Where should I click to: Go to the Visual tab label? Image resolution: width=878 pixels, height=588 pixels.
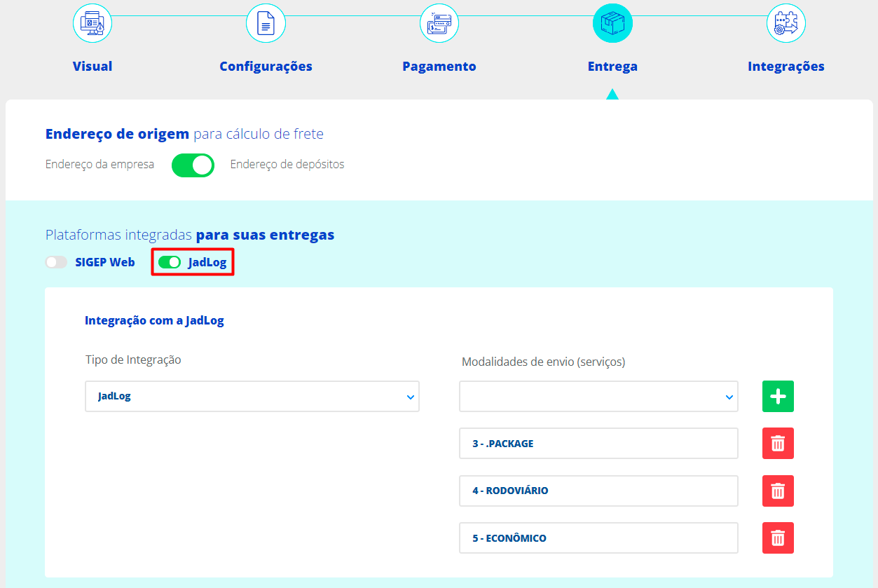point(92,67)
